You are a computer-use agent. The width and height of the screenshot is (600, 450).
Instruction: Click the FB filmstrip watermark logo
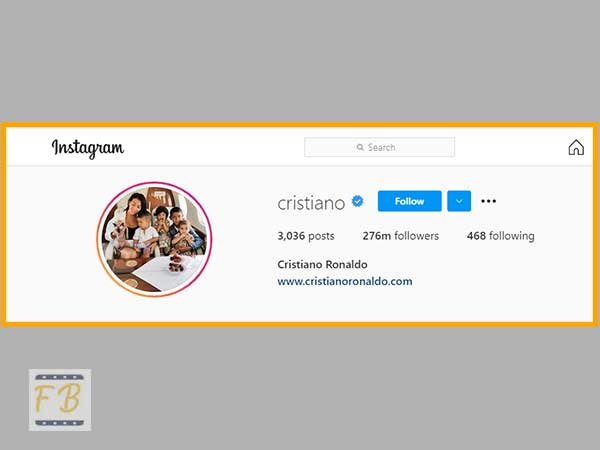coord(60,400)
